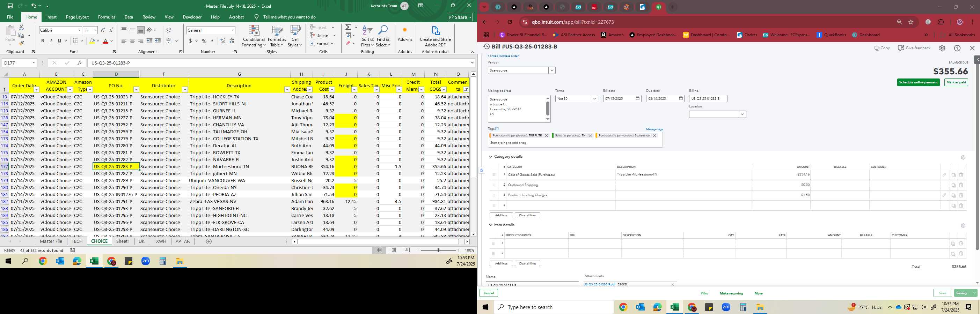Toggle Wrap Text in Alignment group

169,30
